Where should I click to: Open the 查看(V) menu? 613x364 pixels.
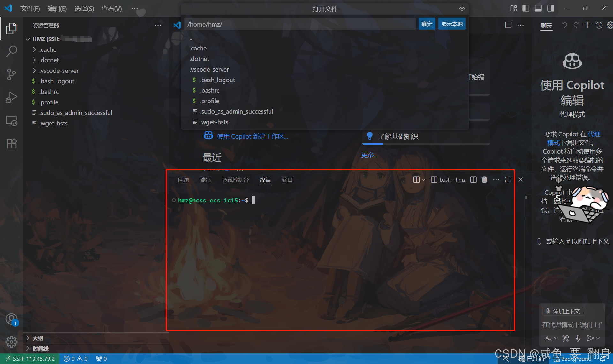(111, 9)
